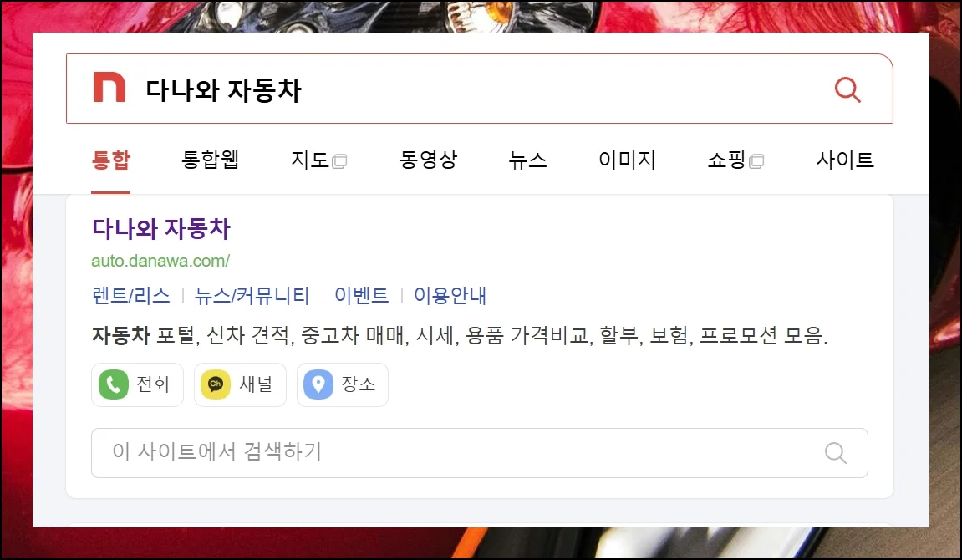Click the red magnifier search icon

coord(847,89)
